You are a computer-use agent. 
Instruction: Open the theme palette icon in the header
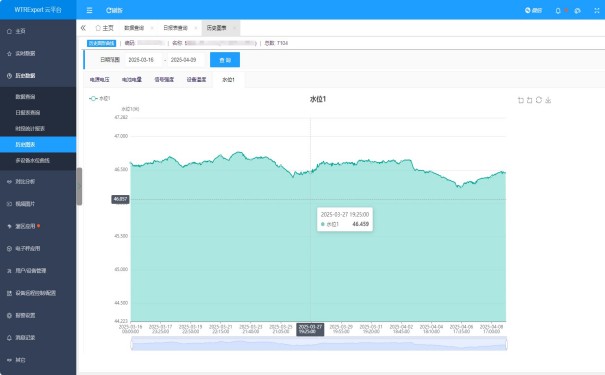[577, 11]
